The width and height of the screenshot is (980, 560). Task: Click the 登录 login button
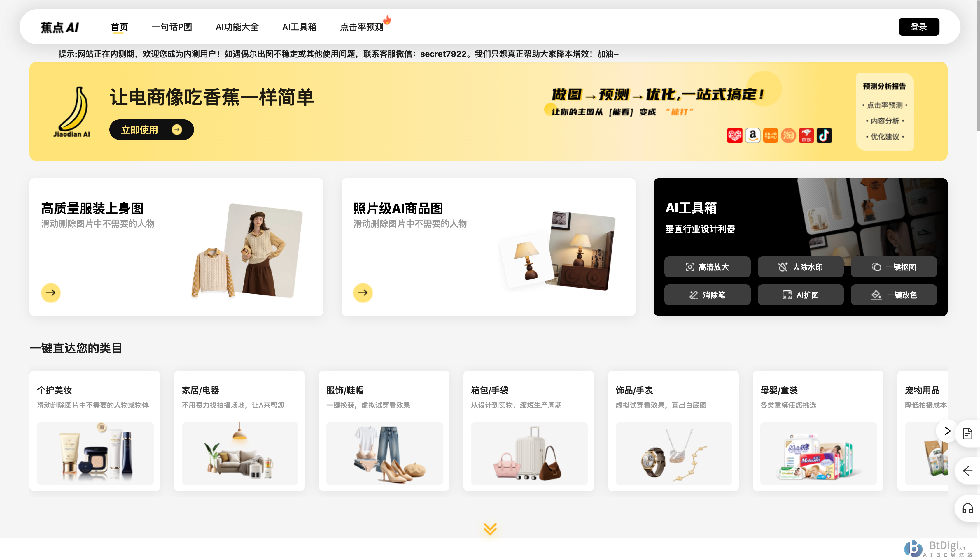[918, 27]
